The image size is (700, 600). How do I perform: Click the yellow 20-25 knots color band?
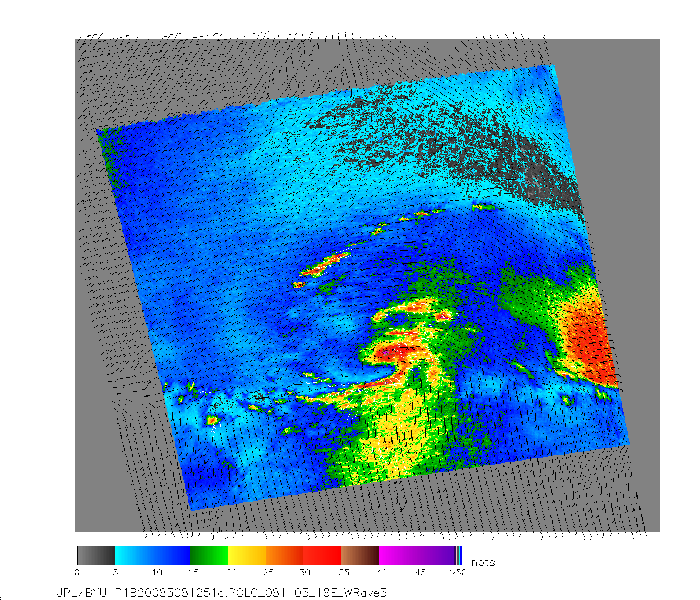tap(247, 556)
